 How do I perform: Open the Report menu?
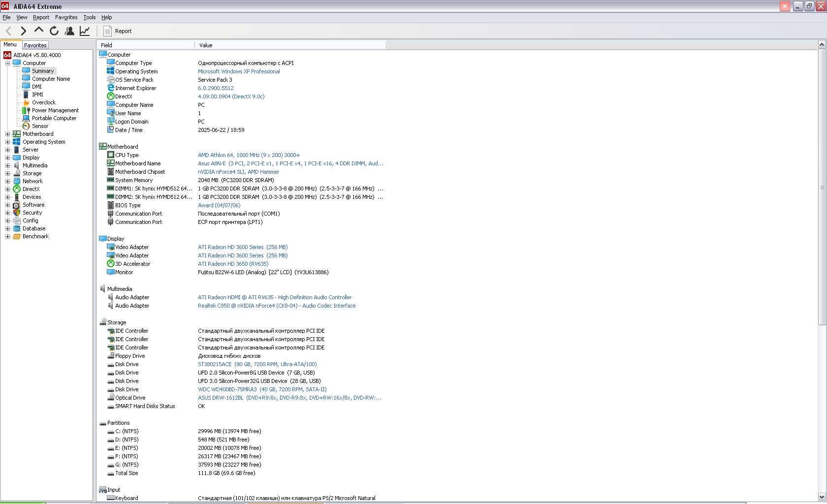tap(41, 17)
